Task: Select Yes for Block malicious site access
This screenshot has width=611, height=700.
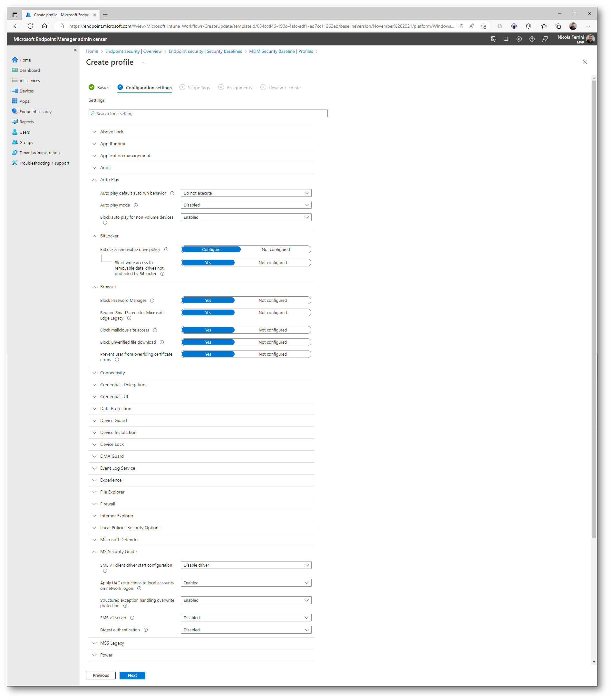Action: (x=208, y=330)
